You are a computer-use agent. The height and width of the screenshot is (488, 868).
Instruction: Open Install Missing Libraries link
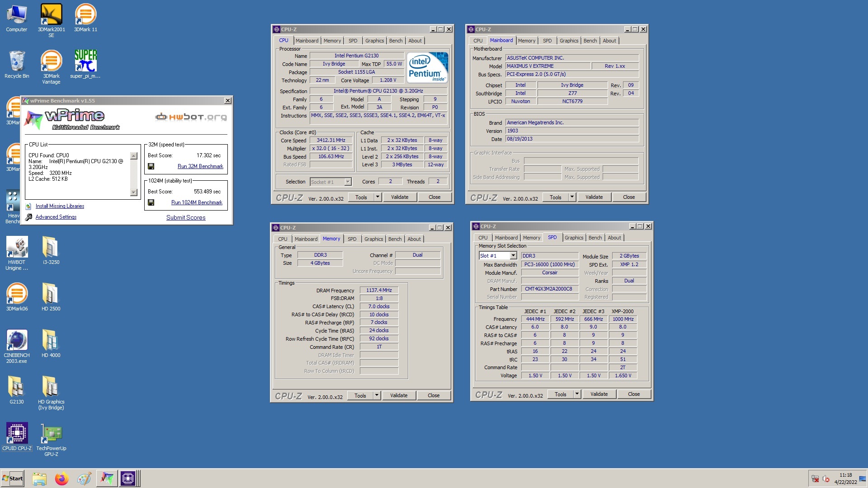pyautogui.click(x=60, y=206)
